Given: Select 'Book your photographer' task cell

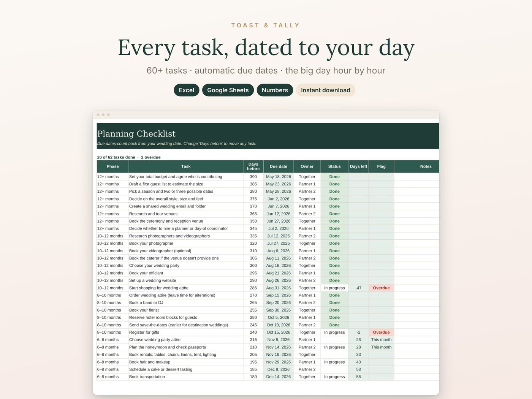Looking at the screenshot, I should point(186,244).
